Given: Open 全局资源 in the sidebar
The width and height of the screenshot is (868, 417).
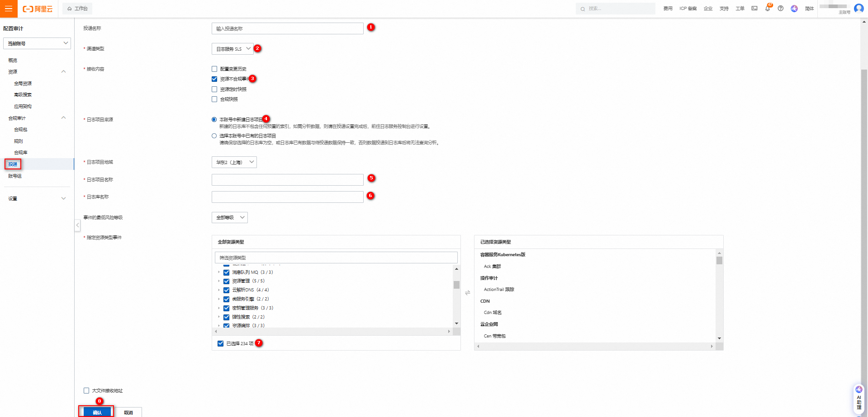Looking at the screenshot, I should pyautogui.click(x=23, y=83).
